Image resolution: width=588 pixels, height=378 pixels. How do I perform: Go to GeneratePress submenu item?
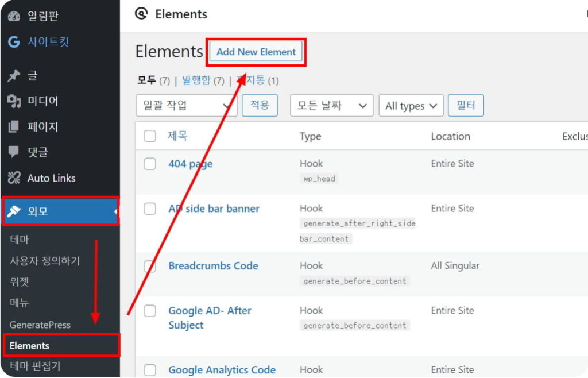[x=40, y=325]
